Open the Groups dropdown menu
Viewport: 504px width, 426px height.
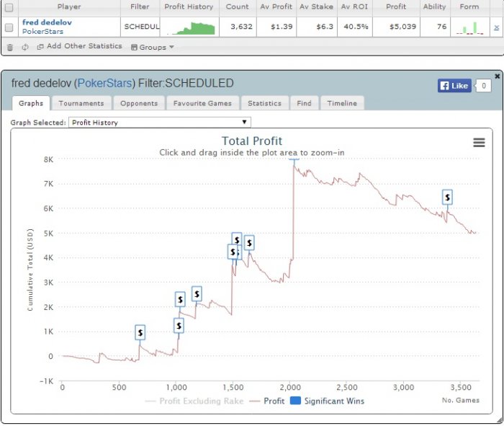pyautogui.click(x=153, y=48)
